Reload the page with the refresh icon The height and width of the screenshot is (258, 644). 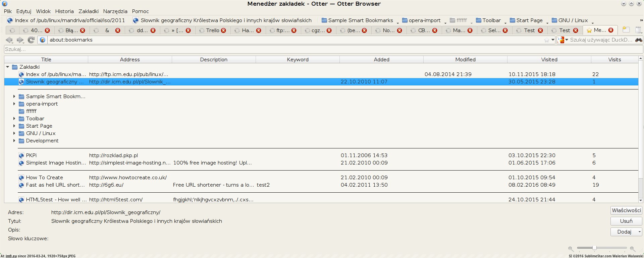pos(31,40)
